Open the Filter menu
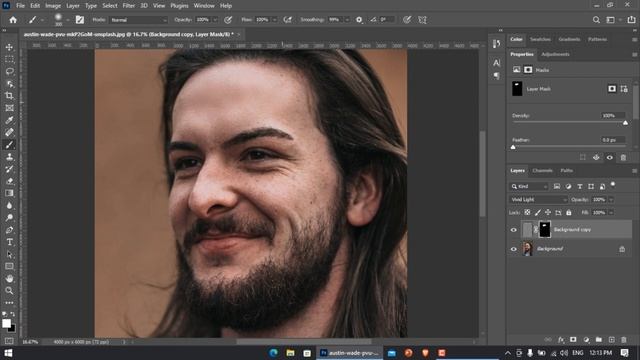This screenshot has height=360, width=640. click(x=129, y=6)
